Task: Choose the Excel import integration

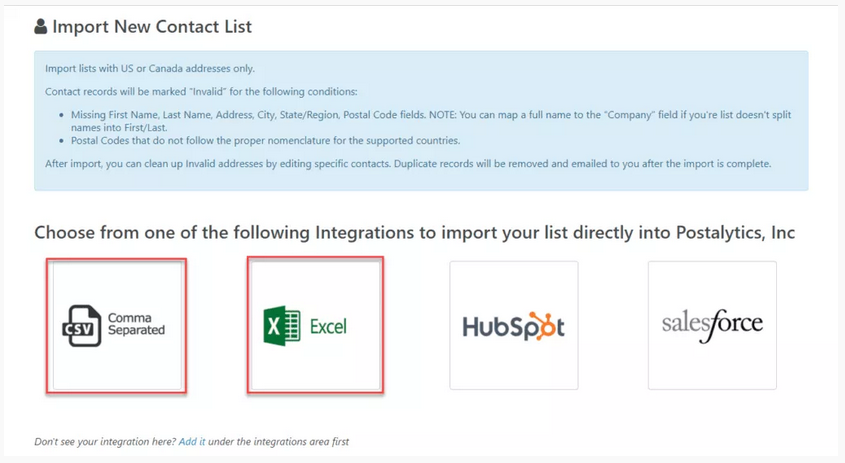Action: (316, 326)
